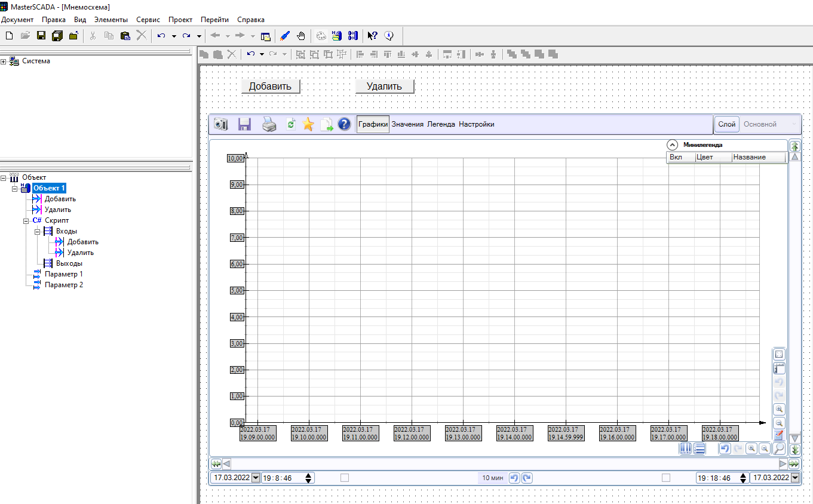This screenshot has height=504, width=813.
Task: Switch to the Значения tab
Action: (x=407, y=124)
